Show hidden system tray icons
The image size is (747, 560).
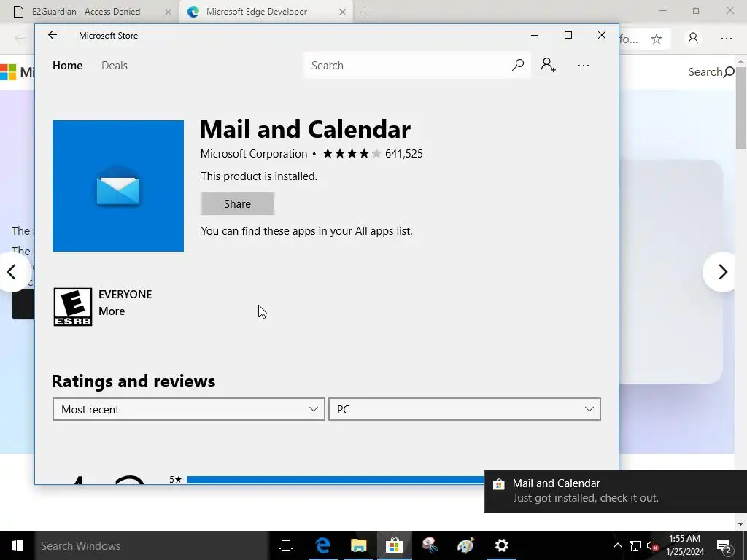[x=617, y=545]
